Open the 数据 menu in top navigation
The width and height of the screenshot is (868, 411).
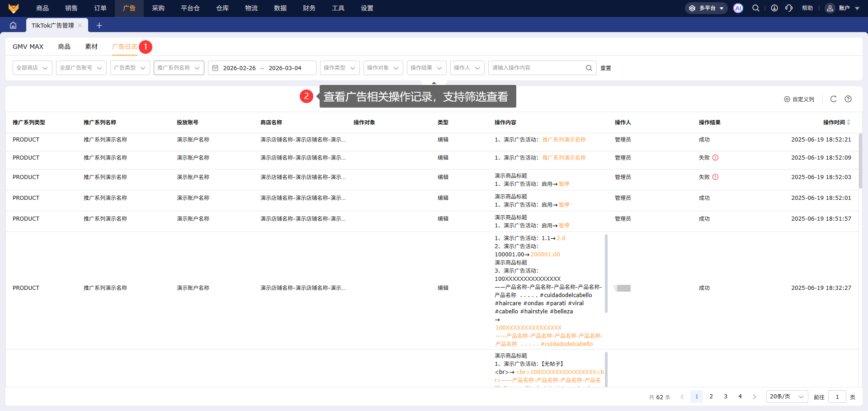280,8
